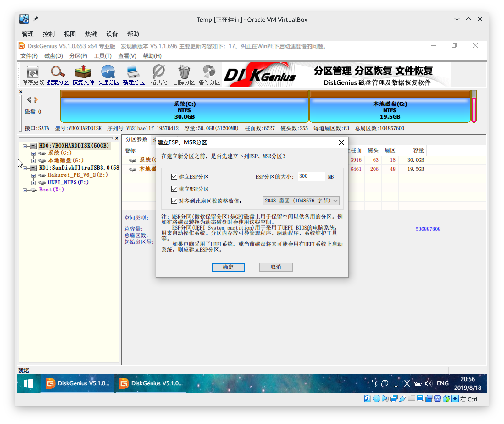Click the ENG input language indicator
The width and height of the screenshot is (504, 424).
pyautogui.click(x=442, y=383)
